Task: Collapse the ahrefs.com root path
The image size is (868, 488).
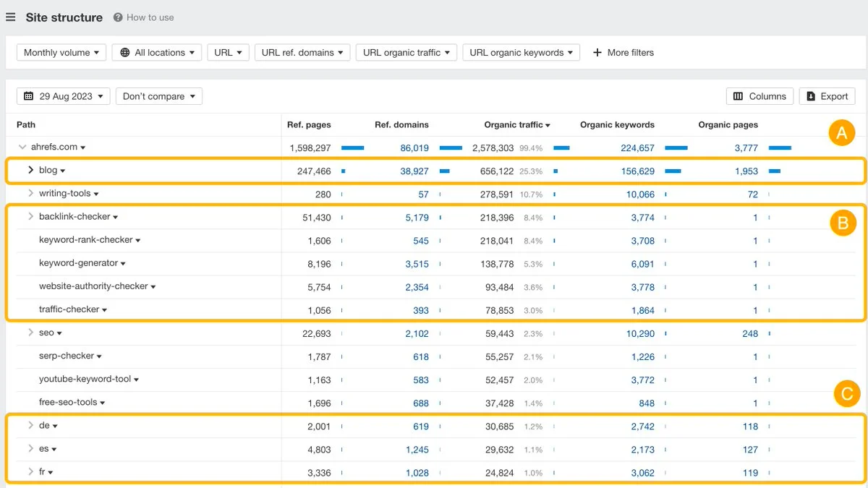Action: tap(22, 147)
